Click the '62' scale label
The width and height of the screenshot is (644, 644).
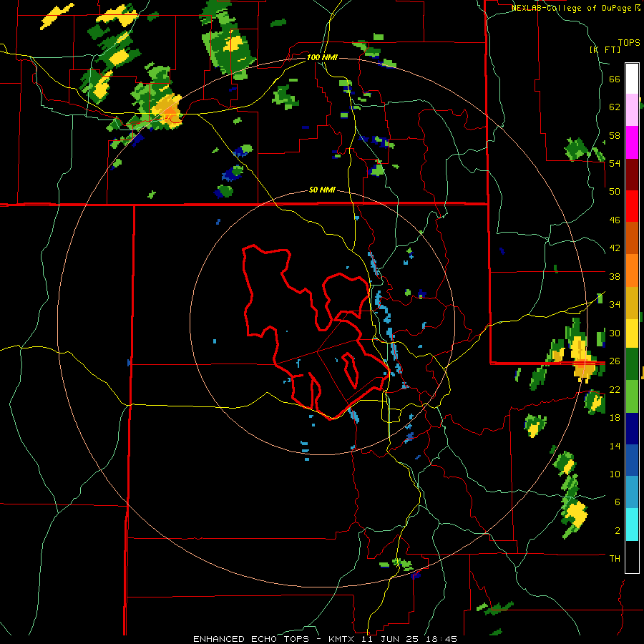615,107
